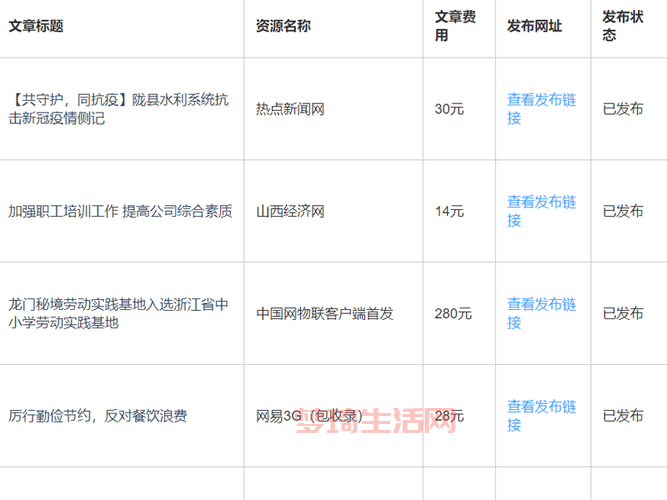Click resource name 热点新闻网
Viewport: 667px width, 500px height.
[x=290, y=109]
